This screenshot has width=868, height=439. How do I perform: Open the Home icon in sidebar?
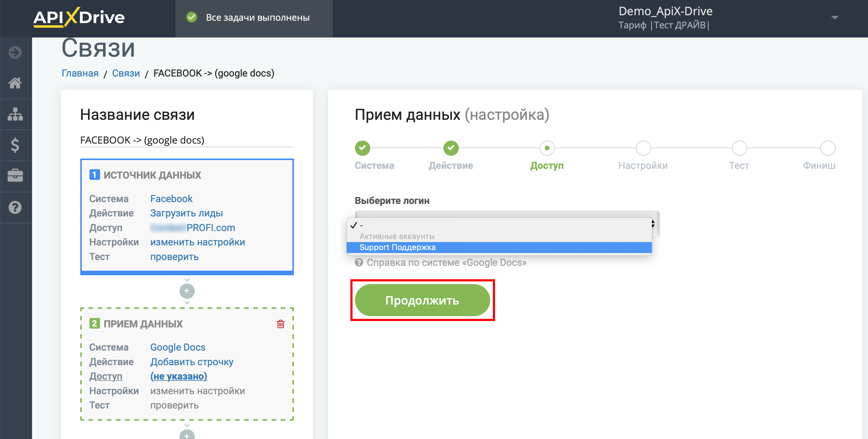(x=15, y=83)
